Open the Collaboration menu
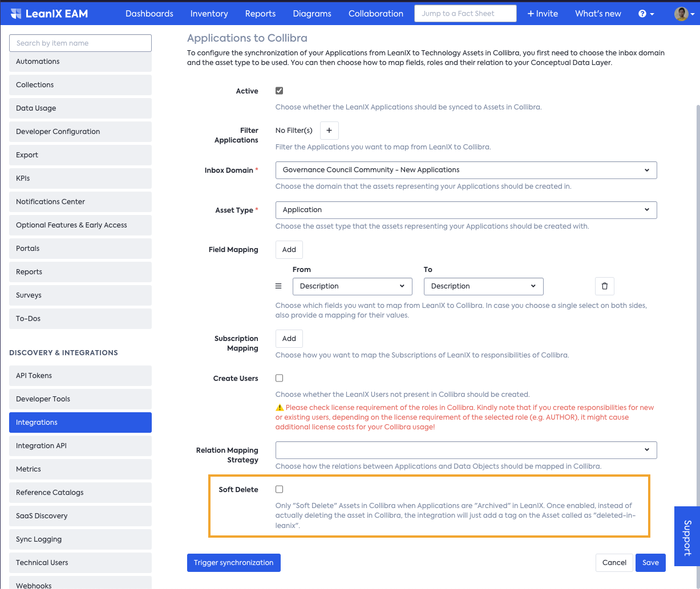700x589 pixels. click(x=376, y=14)
